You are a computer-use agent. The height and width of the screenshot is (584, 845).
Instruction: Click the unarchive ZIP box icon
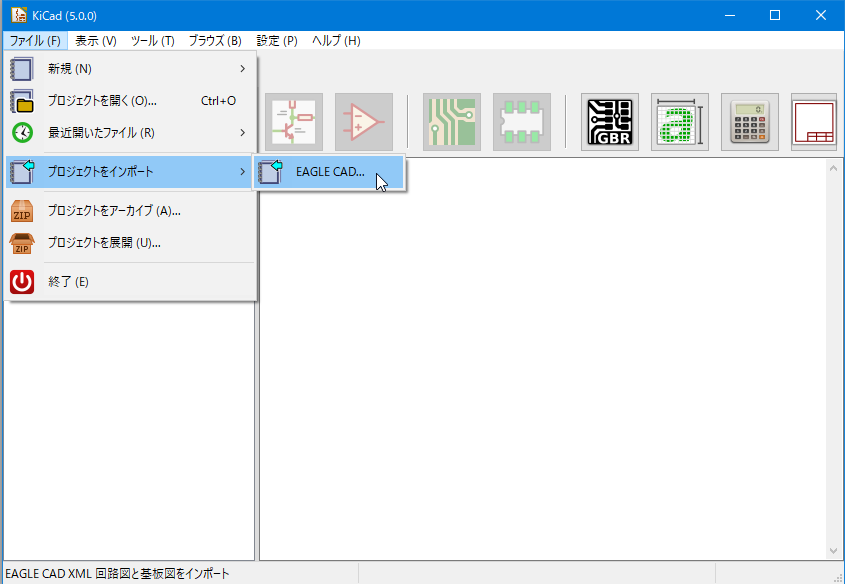point(22,244)
